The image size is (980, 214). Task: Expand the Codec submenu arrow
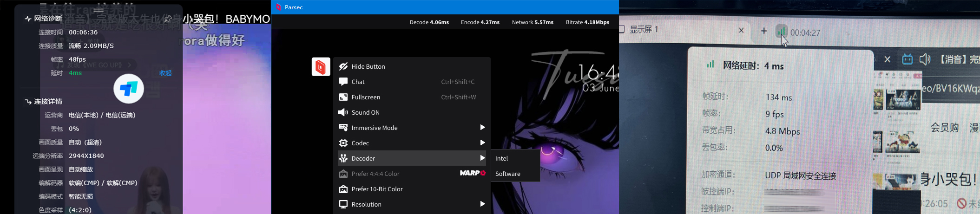point(482,143)
